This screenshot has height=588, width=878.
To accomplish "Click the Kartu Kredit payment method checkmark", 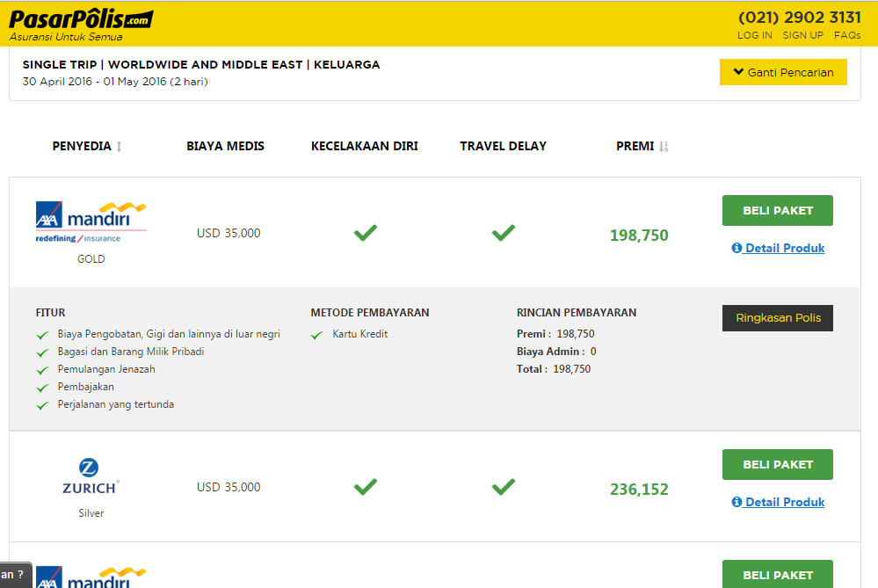I will (317, 335).
